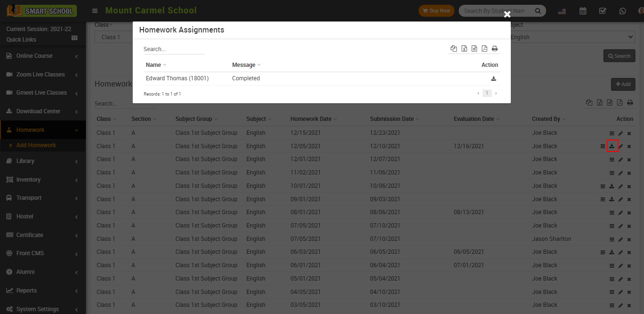
Task: Click the task checklist icon in header
Action: (602, 11)
